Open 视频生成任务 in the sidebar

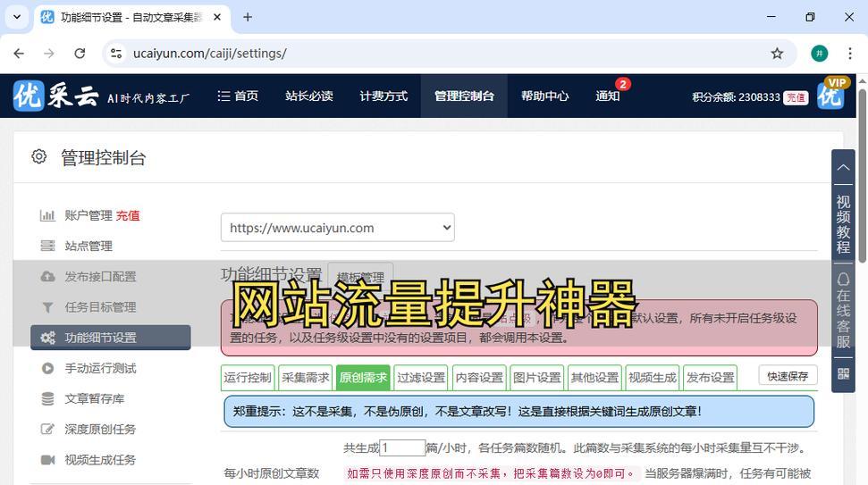click(x=100, y=460)
